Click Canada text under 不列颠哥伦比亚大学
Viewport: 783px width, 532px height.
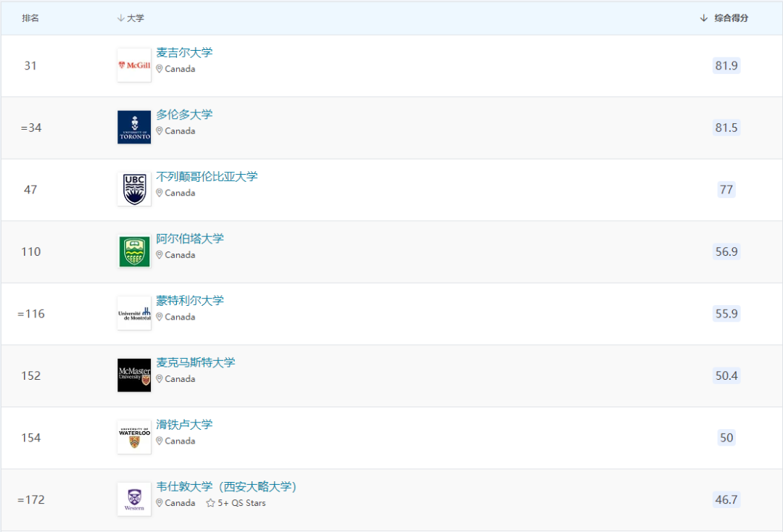pos(181,193)
